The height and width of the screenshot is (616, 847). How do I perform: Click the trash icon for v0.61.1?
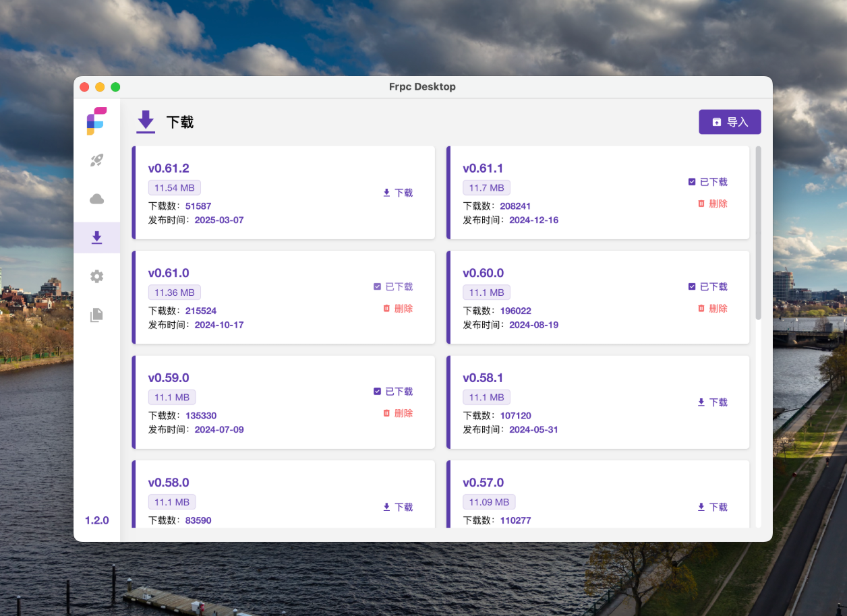point(701,204)
